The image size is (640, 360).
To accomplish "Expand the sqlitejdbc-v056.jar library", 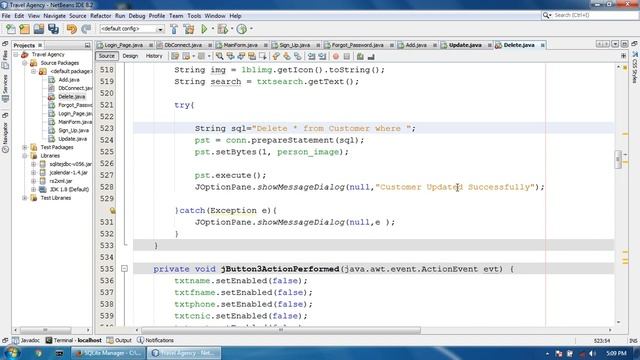I will [33, 164].
